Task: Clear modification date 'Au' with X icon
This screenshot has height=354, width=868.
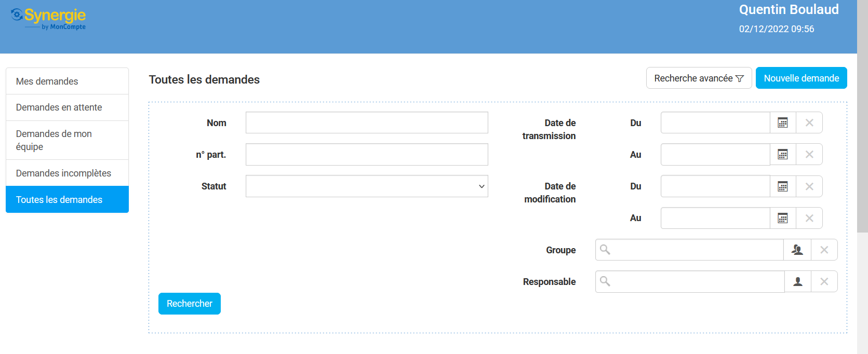Action: pyautogui.click(x=809, y=218)
